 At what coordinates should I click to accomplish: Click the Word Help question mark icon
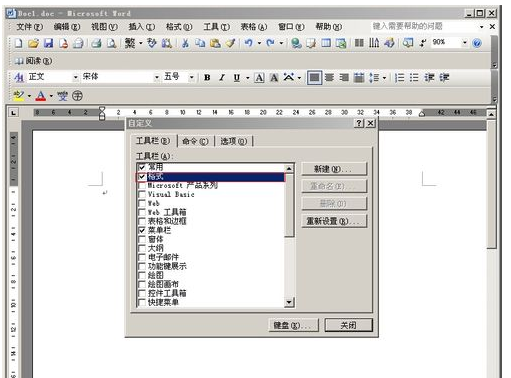[477, 43]
